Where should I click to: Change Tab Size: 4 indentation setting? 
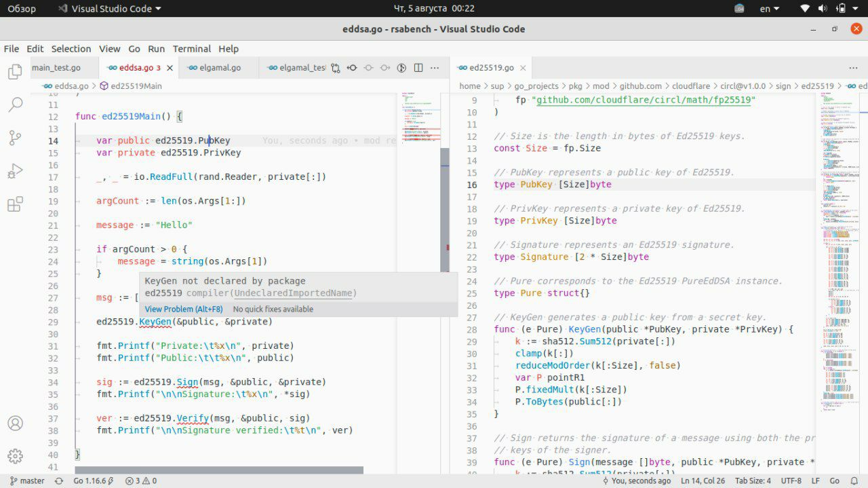pyautogui.click(x=753, y=481)
